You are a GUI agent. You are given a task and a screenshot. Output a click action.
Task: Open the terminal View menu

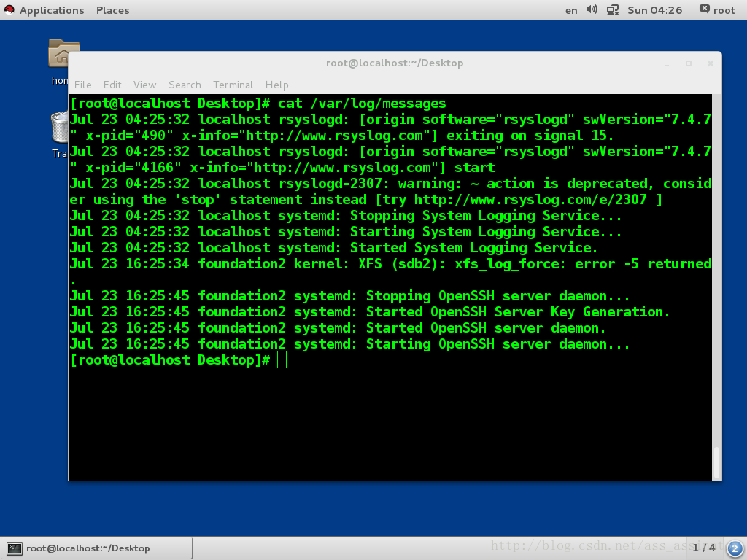[145, 85]
